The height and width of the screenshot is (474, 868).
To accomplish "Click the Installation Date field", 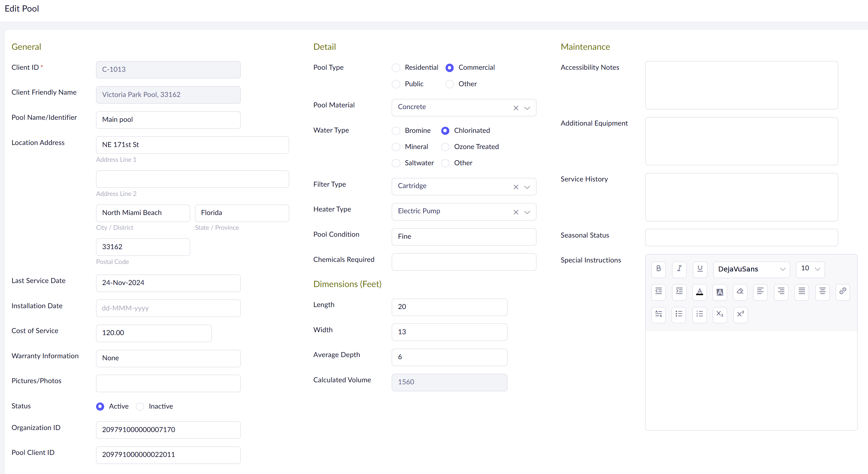I will 168,308.
